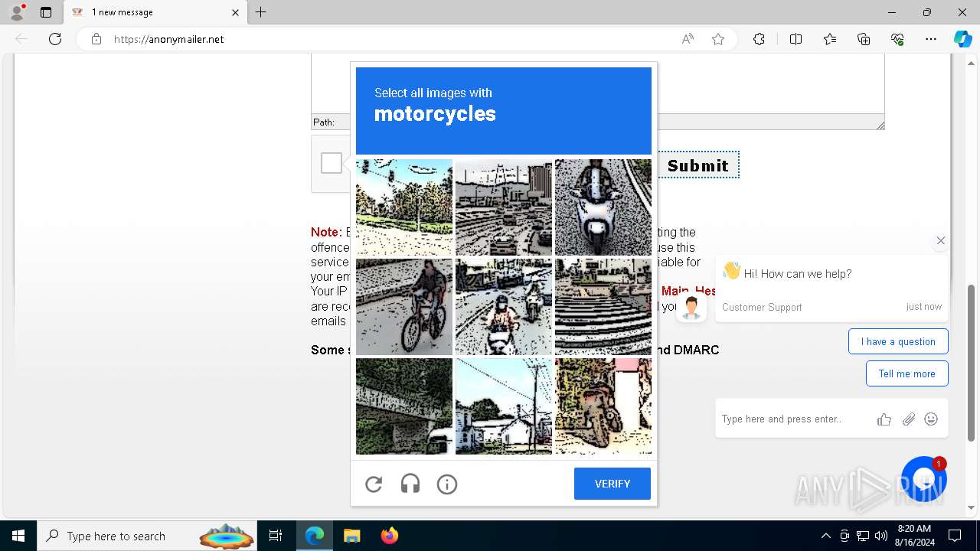Open the Windows Start menu
The image size is (980, 551).
pos(18,536)
